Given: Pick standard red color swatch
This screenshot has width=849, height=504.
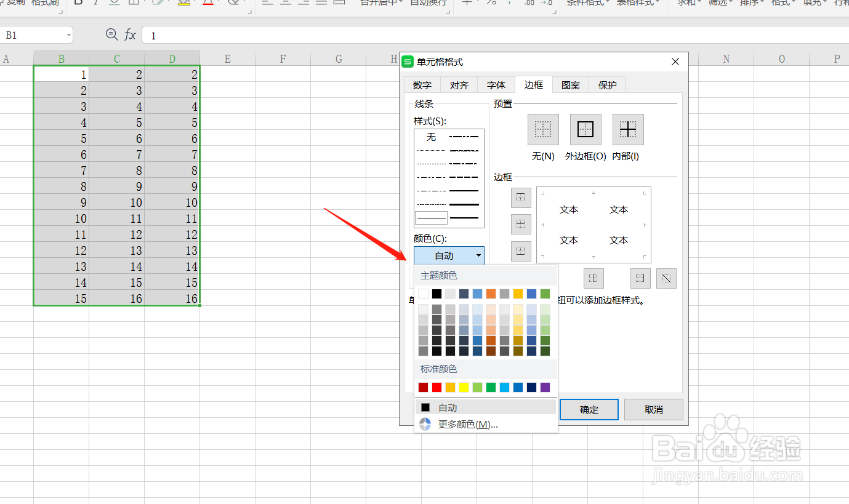Looking at the screenshot, I should (x=437, y=387).
